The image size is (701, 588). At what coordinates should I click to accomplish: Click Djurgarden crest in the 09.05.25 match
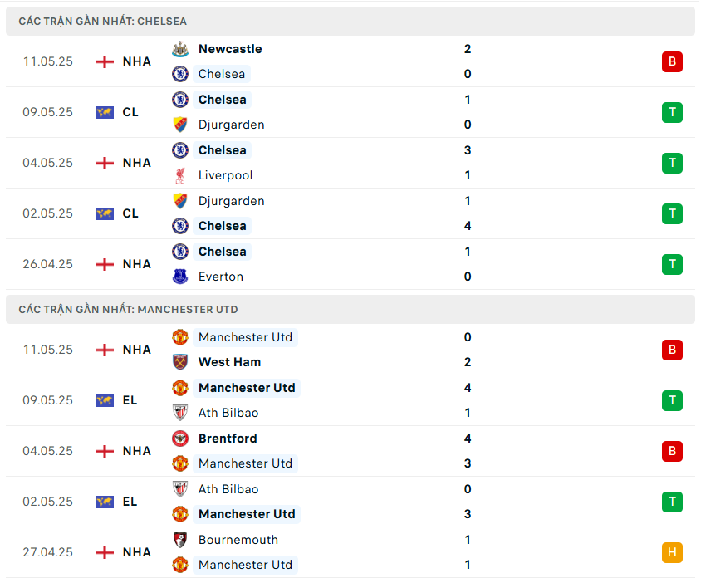point(179,125)
